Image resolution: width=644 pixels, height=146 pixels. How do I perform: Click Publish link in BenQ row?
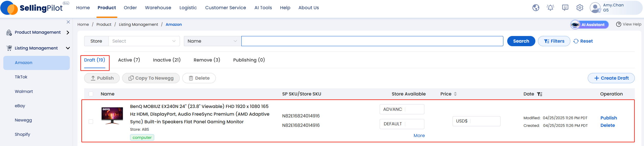[x=608, y=118]
